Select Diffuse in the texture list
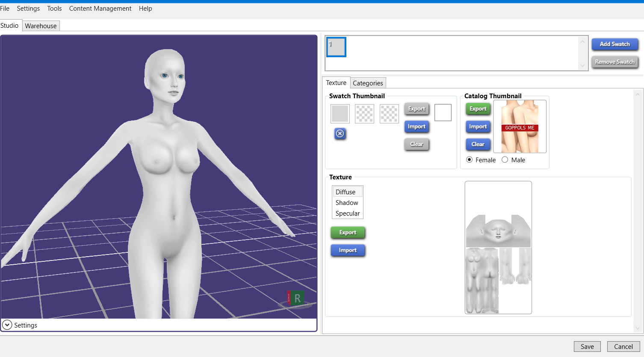 [348, 192]
